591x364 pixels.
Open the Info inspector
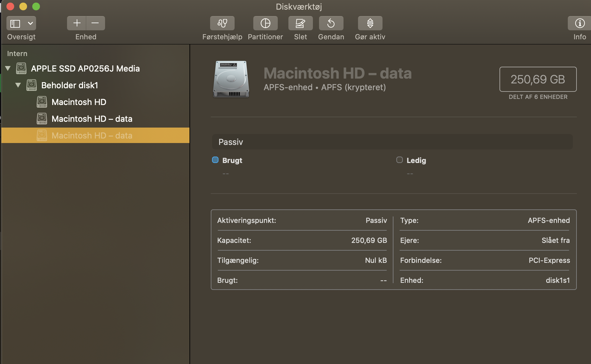point(580,23)
